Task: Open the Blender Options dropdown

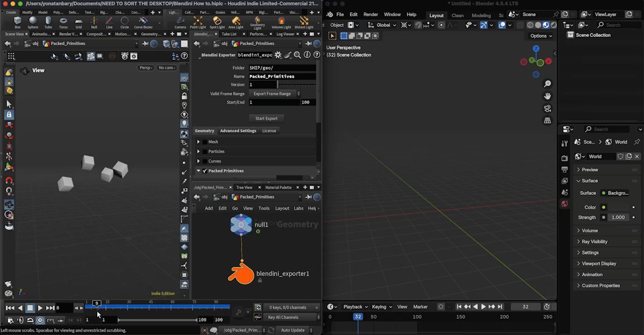Action: 541,36
